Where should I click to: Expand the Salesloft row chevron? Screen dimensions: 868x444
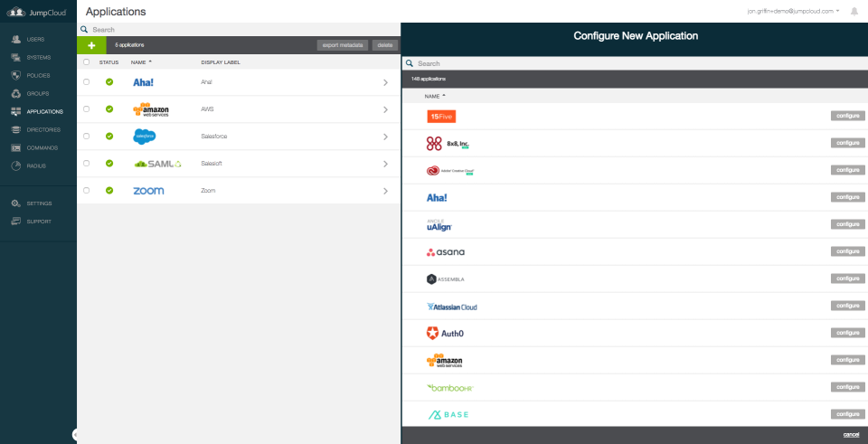385,164
